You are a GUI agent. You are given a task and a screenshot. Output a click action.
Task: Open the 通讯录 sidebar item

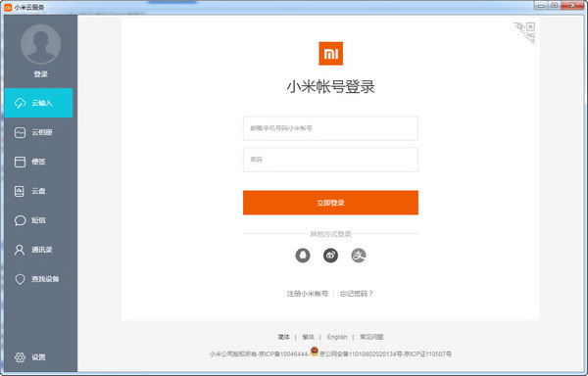[38, 250]
